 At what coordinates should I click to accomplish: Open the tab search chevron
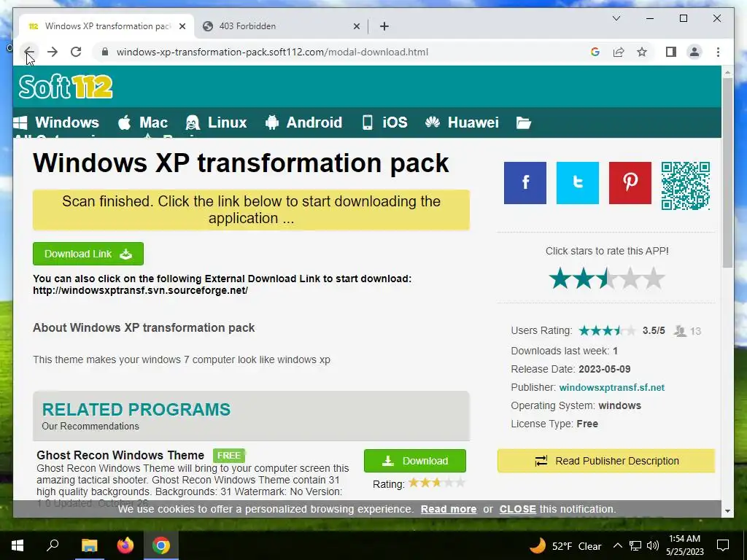616,18
